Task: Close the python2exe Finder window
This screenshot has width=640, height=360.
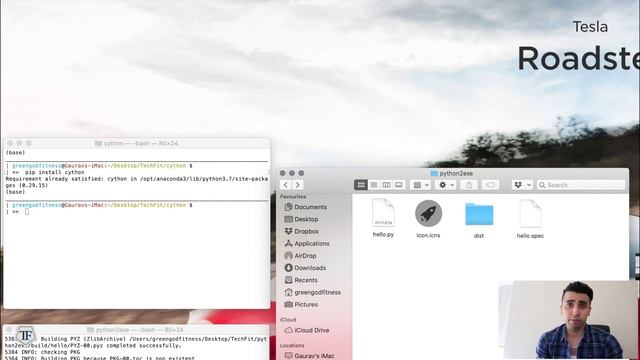Action: (282, 173)
